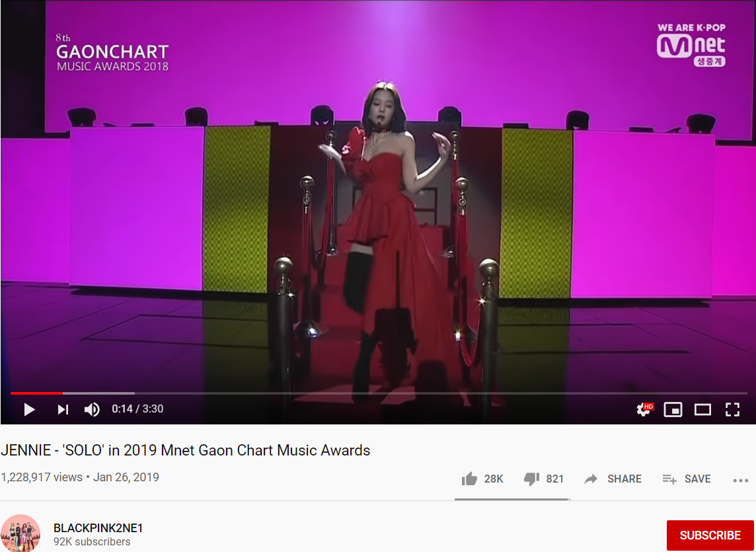The height and width of the screenshot is (552, 756).
Task: Click the 28K likes count
Action: tap(494, 479)
